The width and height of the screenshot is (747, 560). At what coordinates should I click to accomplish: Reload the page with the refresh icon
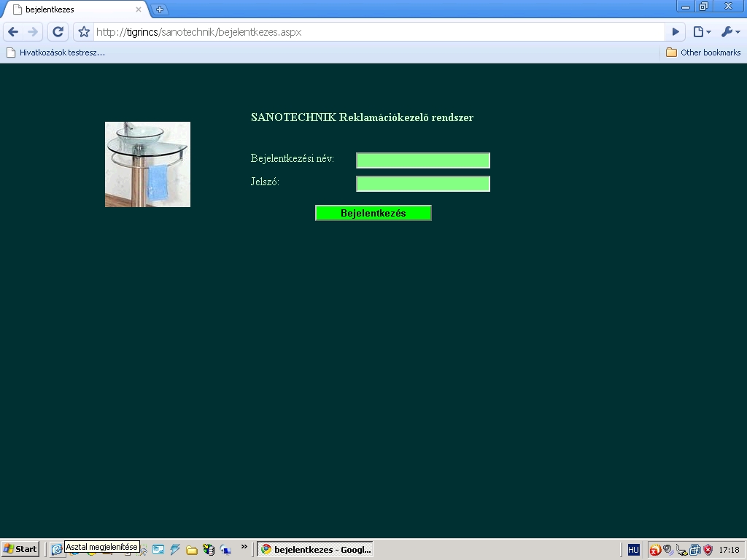click(x=58, y=32)
